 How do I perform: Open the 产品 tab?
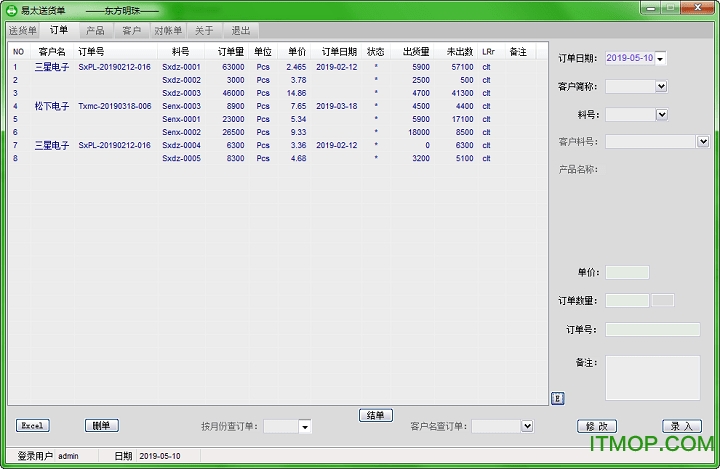click(x=95, y=30)
